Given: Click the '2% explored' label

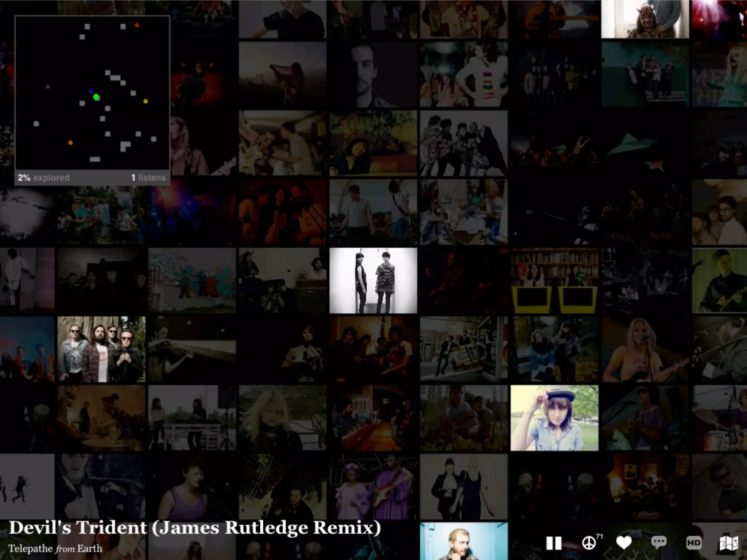Looking at the screenshot, I should (44, 178).
